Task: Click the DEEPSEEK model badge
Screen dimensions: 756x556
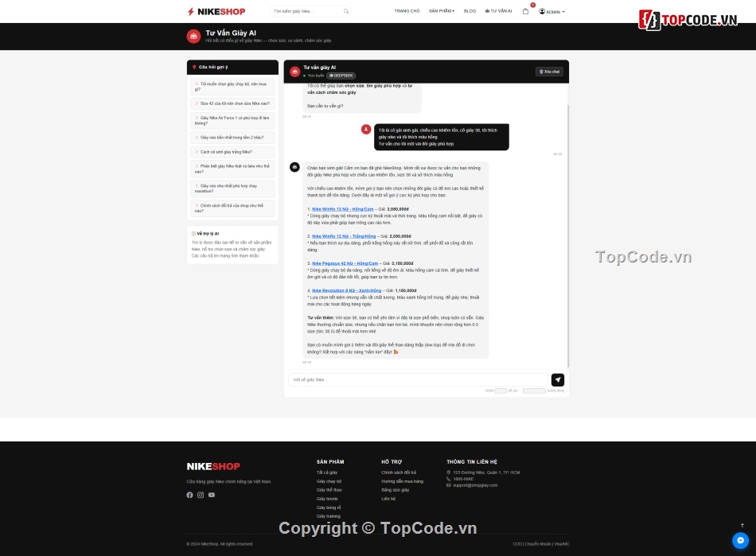Action: click(341, 76)
